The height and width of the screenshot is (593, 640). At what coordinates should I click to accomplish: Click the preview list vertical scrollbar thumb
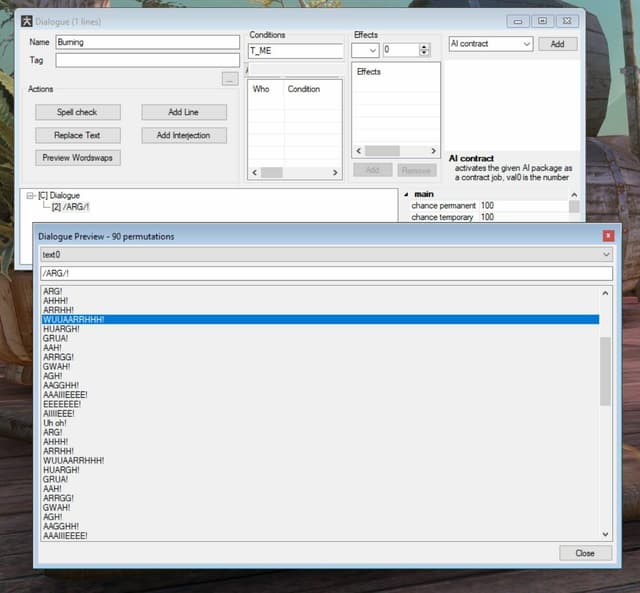tap(605, 371)
